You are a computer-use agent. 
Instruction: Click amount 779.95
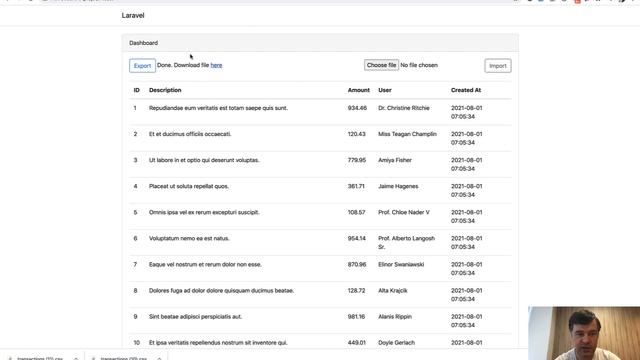357,160
